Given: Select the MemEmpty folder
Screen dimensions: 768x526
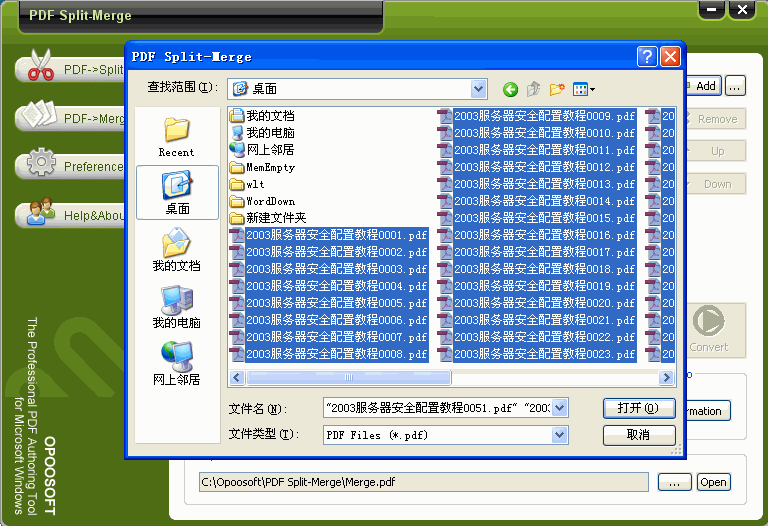Looking at the screenshot, I should (262, 167).
